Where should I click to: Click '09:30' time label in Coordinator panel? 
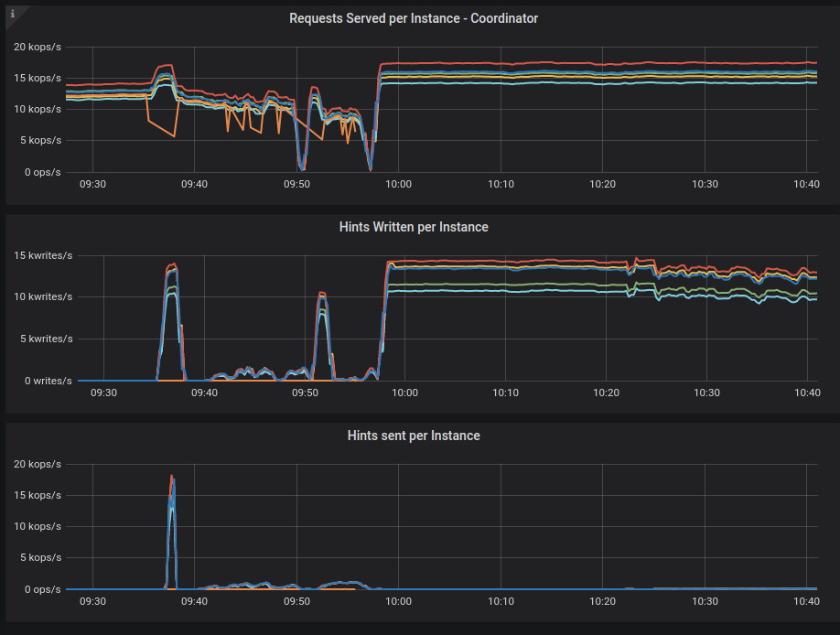tap(92, 184)
